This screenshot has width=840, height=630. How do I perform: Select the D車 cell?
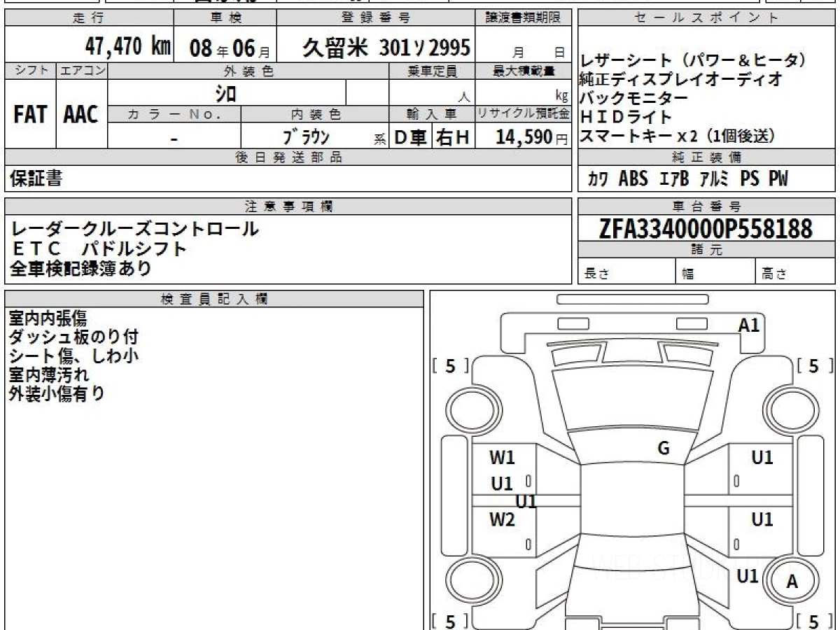(x=411, y=137)
